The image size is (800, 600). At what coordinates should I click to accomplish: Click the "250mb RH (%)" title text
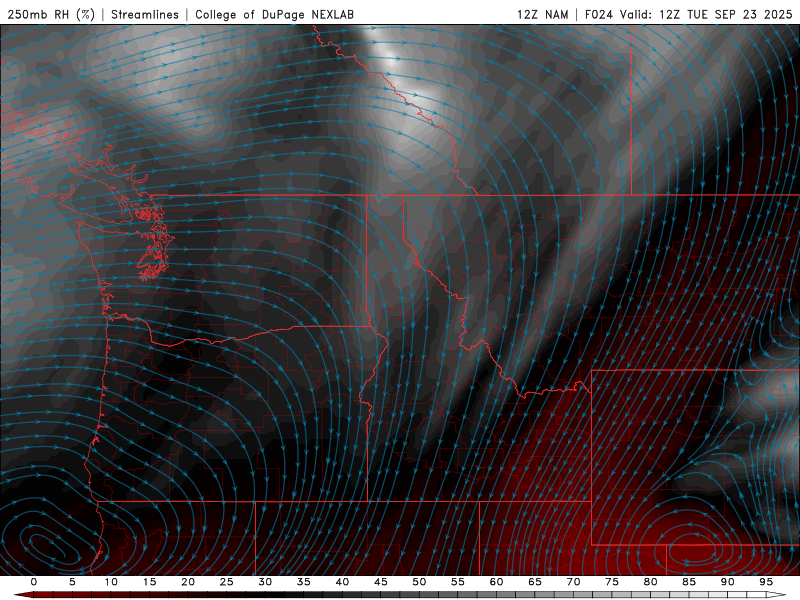(x=51, y=14)
